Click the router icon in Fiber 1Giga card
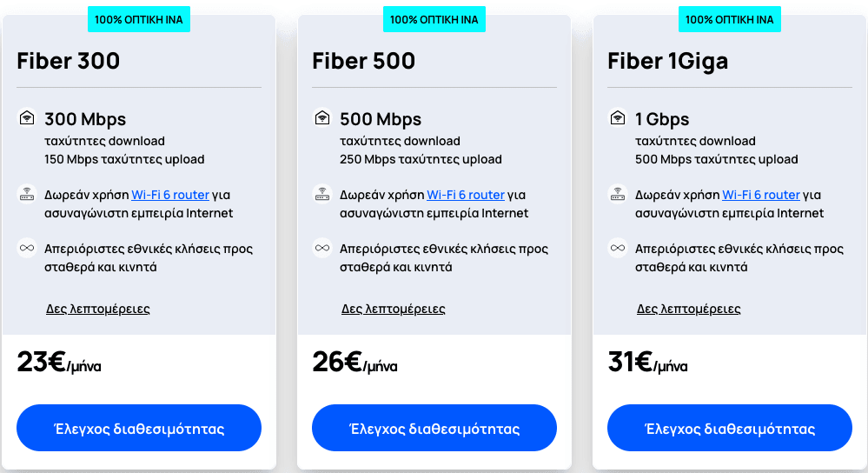868x473 pixels. point(618,194)
